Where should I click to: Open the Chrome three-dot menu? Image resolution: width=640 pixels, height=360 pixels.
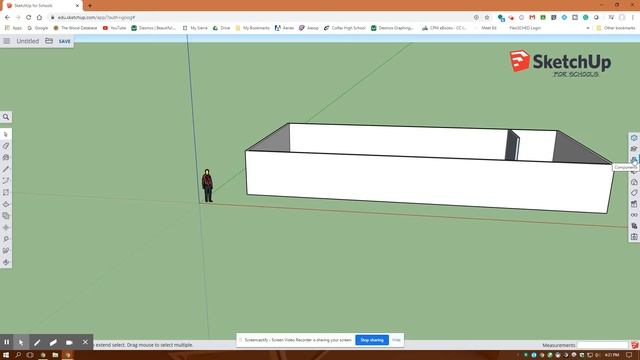coord(633,18)
